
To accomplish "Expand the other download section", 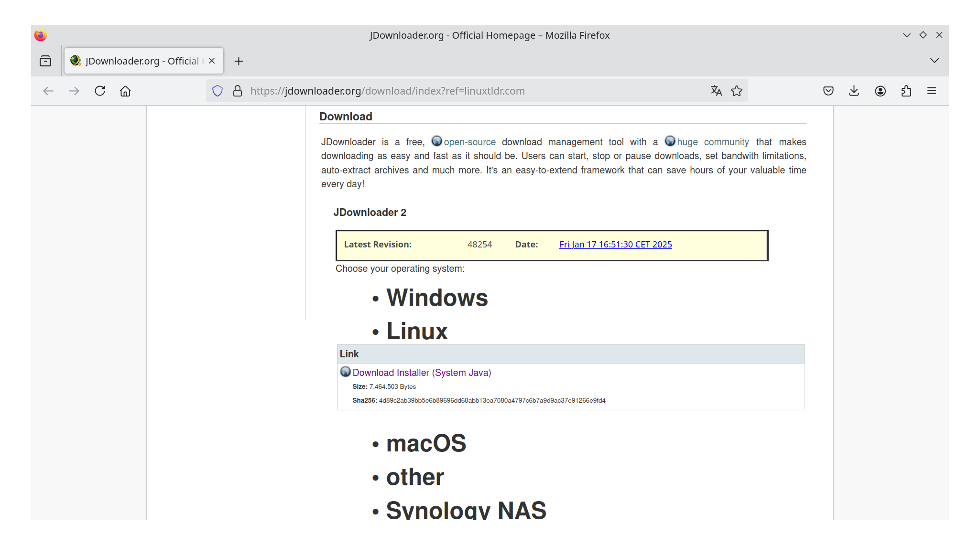I will [415, 477].
